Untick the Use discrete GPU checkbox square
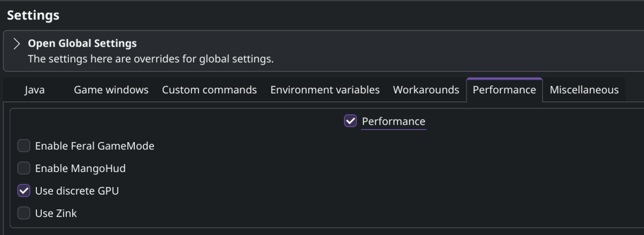 click(24, 191)
